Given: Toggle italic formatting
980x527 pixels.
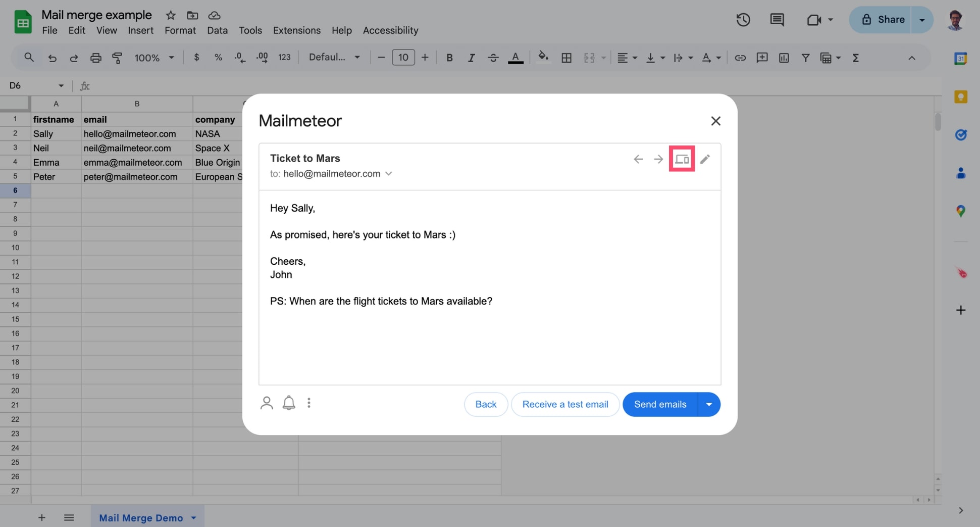Looking at the screenshot, I should [x=471, y=58].
